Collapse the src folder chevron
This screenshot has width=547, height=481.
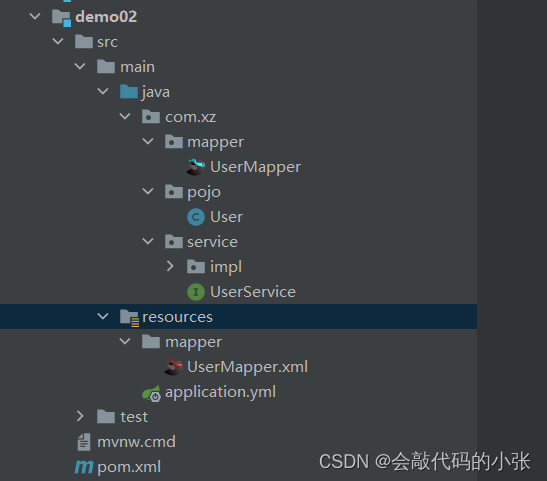(x=58, y=42)
